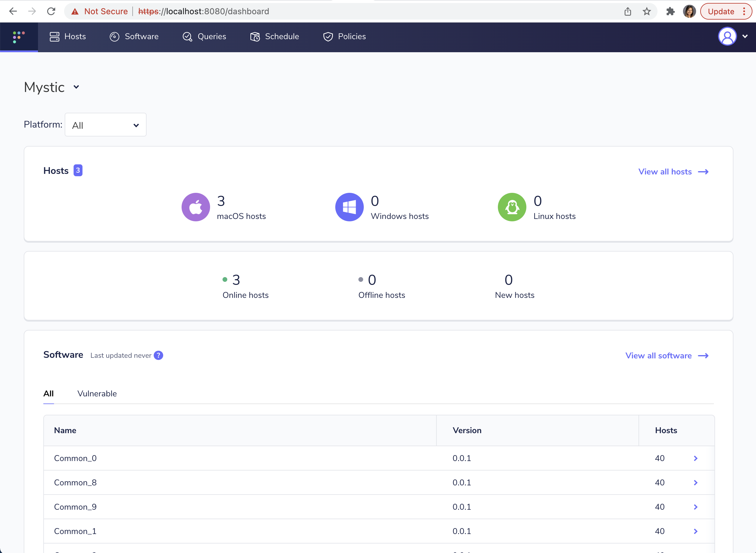Click the Name column header
The height and width of the screenshot is (553, 756).
(65, 430)
